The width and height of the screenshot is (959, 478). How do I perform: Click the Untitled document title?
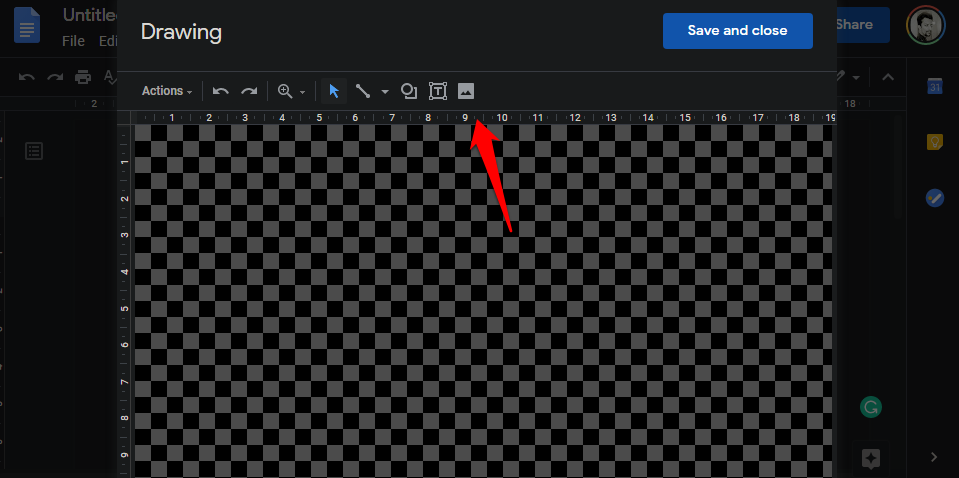pyautogui.click(x=90, y=15)
